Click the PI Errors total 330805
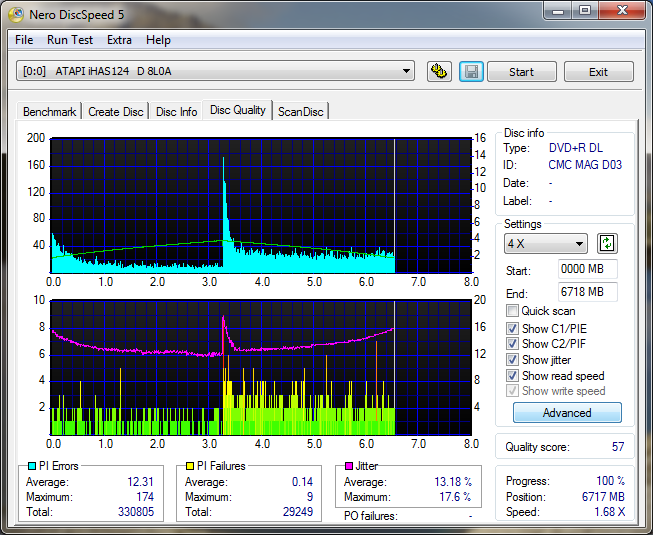 [x=136, y=512]
